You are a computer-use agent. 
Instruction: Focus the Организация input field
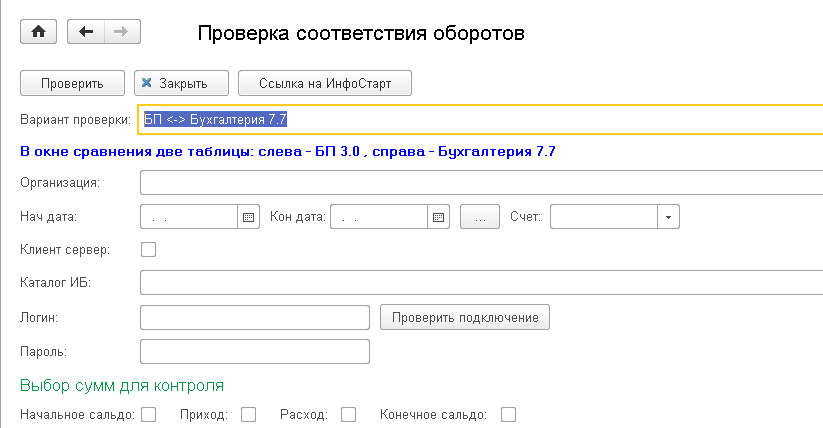click(480, 183)
